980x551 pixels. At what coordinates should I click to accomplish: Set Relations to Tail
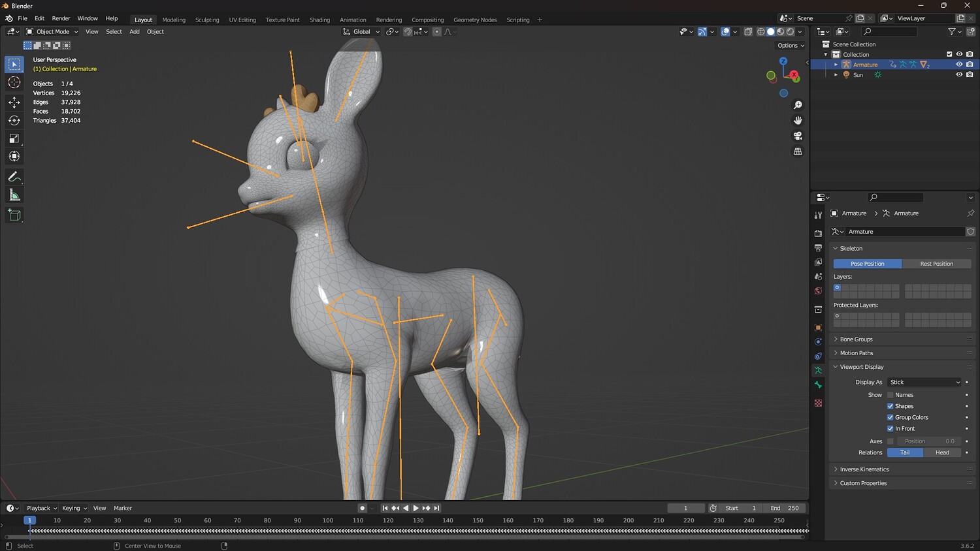tap(905, 452)
